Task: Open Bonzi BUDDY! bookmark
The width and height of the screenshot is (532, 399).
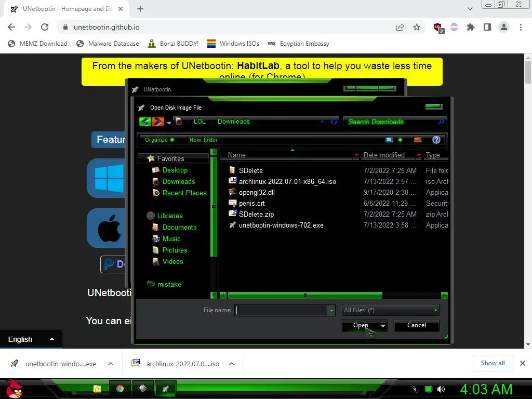Action: click(173, 44)
